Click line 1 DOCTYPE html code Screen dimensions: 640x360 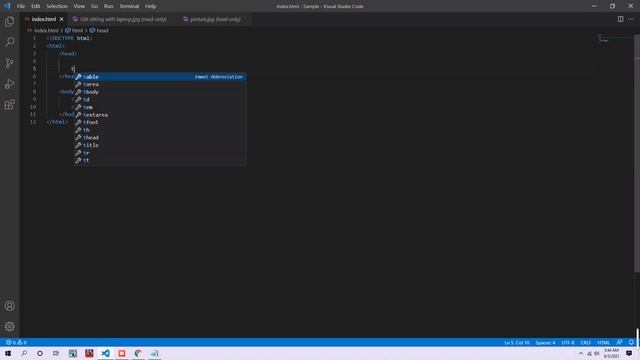[69, 38]
